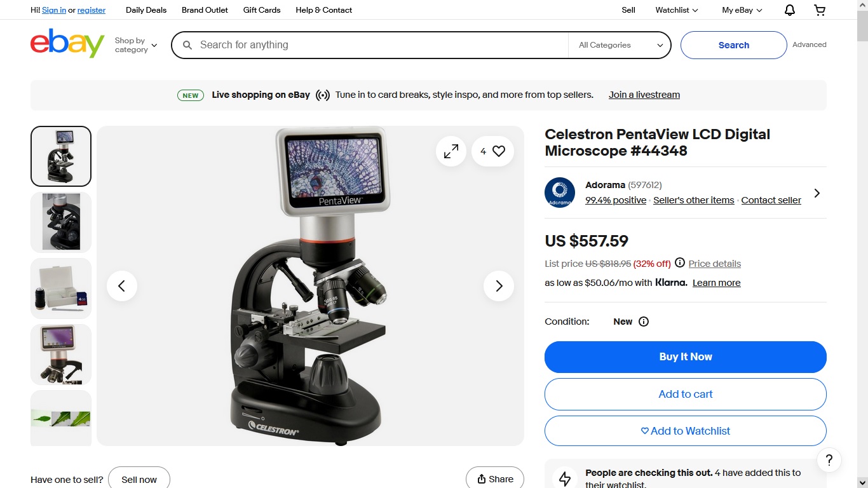
Task: Open Advanced search
Action: click(810, 44)
